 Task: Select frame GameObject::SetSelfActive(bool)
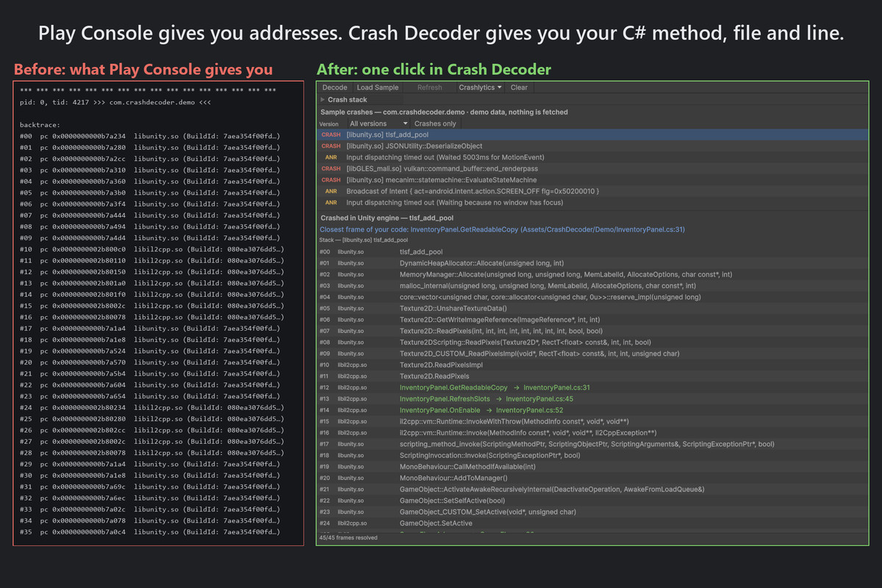(x=593, y=501)
